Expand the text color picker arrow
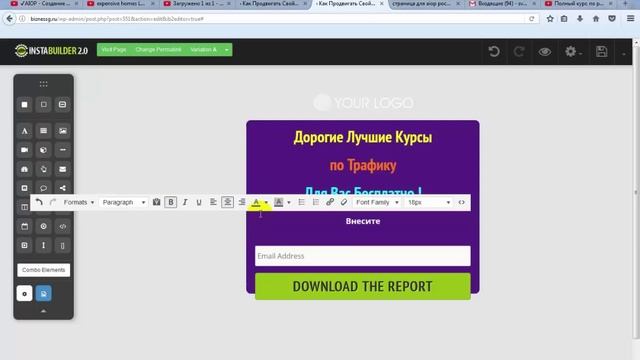 click(x=266, y=202)
